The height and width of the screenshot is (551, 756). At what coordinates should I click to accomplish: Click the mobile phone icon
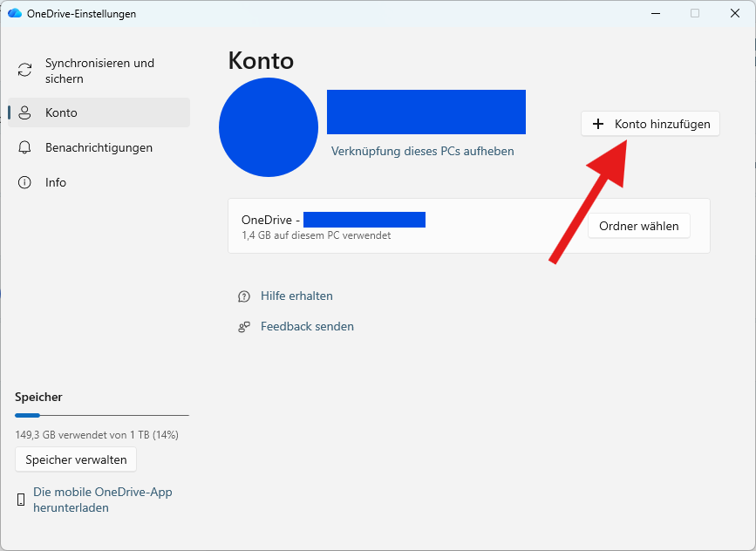(x=21, y=500)
